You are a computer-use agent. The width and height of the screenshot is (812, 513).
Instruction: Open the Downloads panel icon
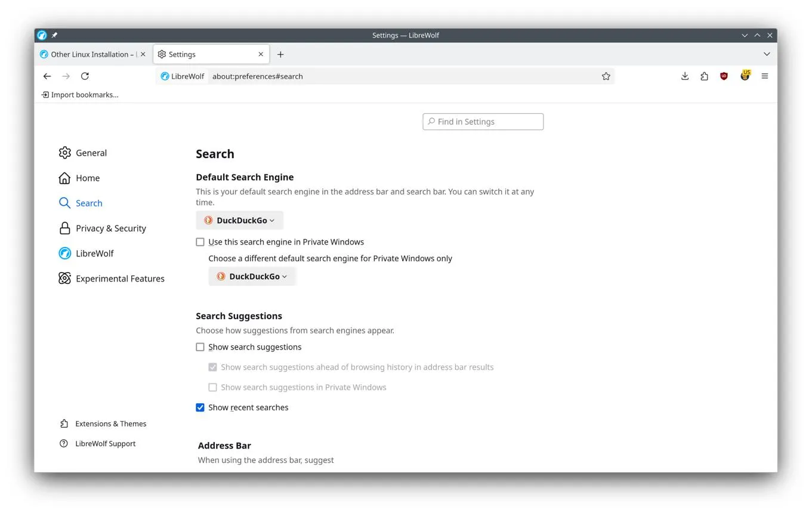pos(685,76)
